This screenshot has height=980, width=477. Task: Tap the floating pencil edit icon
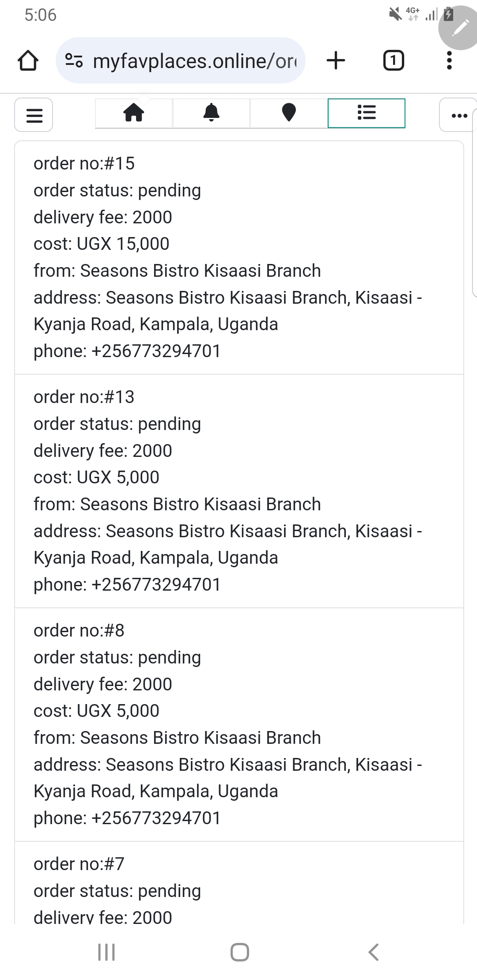tap(460, 28)
